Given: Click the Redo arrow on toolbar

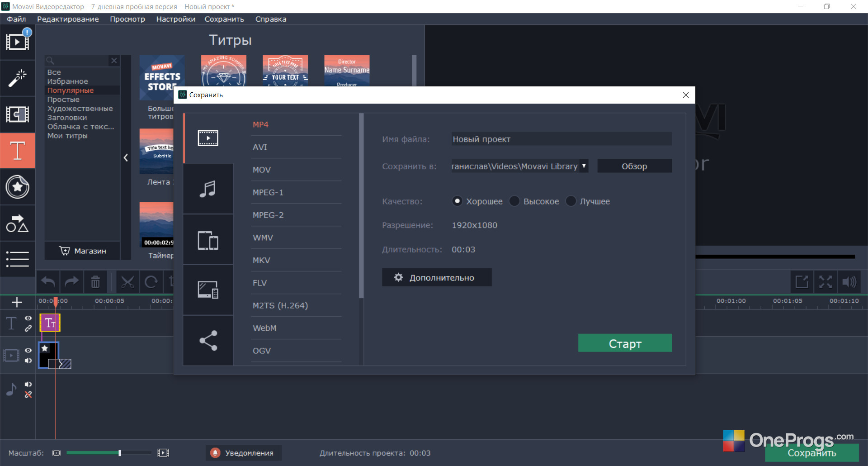Looking at the screenshot, I should [71, 282].
